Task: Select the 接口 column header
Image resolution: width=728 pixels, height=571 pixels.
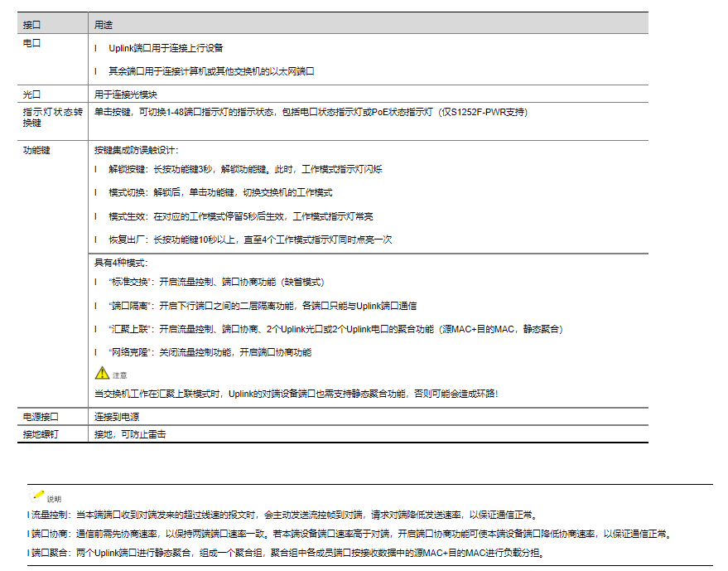Action: point(31,25)
